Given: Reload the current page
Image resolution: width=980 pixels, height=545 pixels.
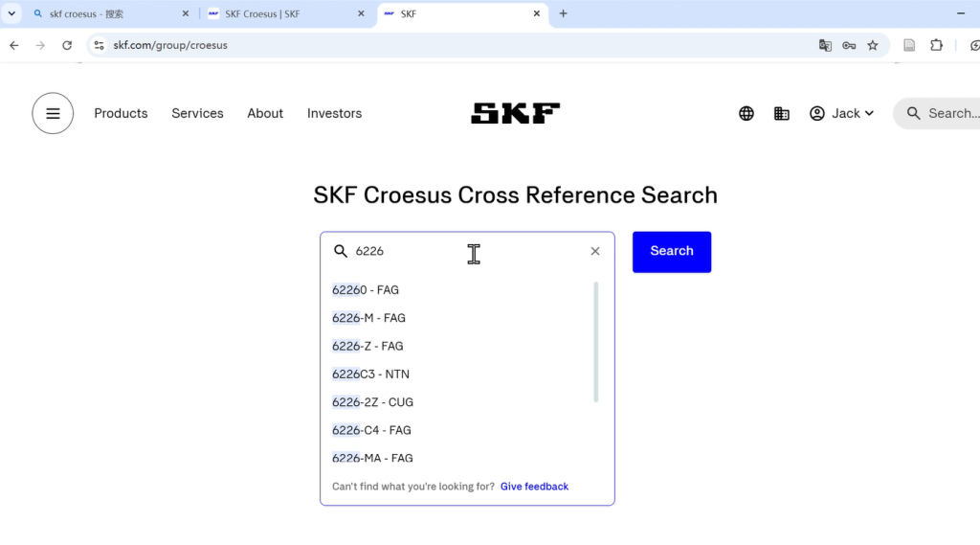Looking at the screenshot, I should 67,45.
